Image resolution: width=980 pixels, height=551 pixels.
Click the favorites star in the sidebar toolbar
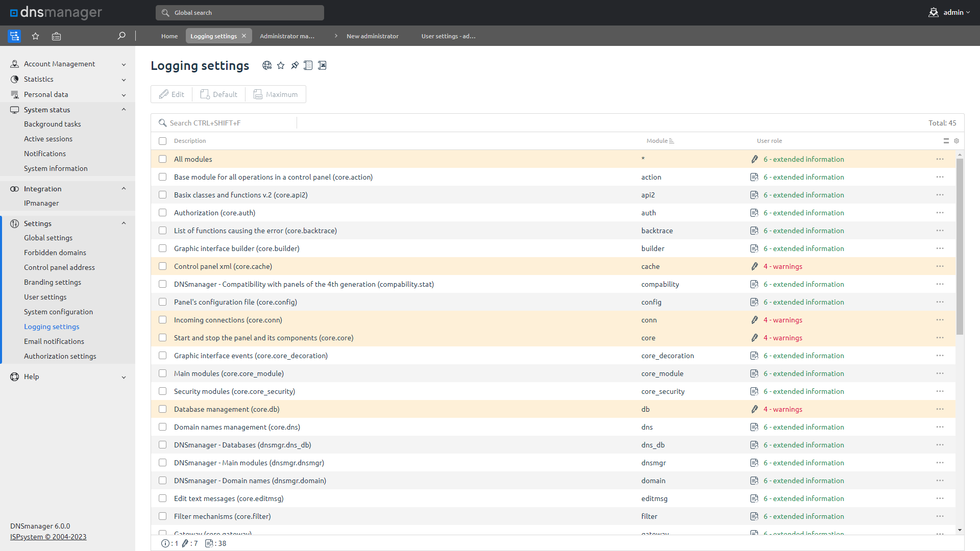click(35, 36)
